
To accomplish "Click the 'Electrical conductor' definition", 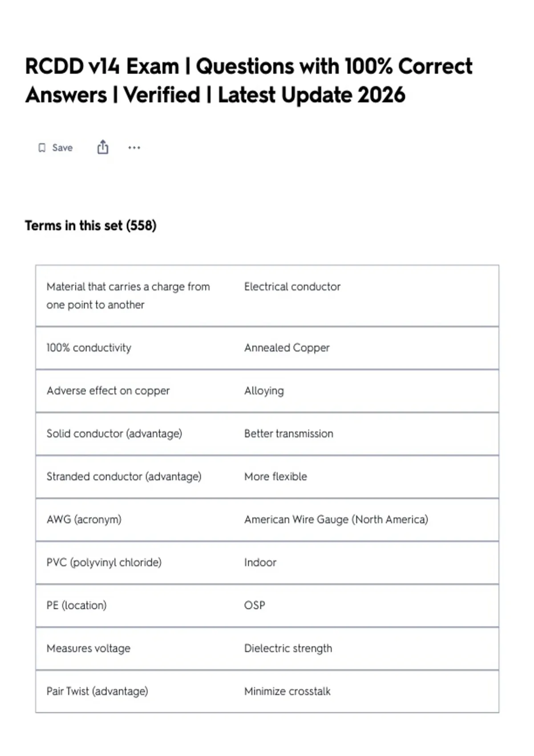I will (292, 287).
